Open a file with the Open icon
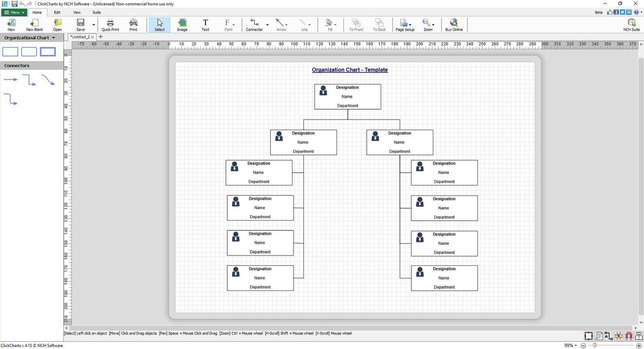 [57, 25]
